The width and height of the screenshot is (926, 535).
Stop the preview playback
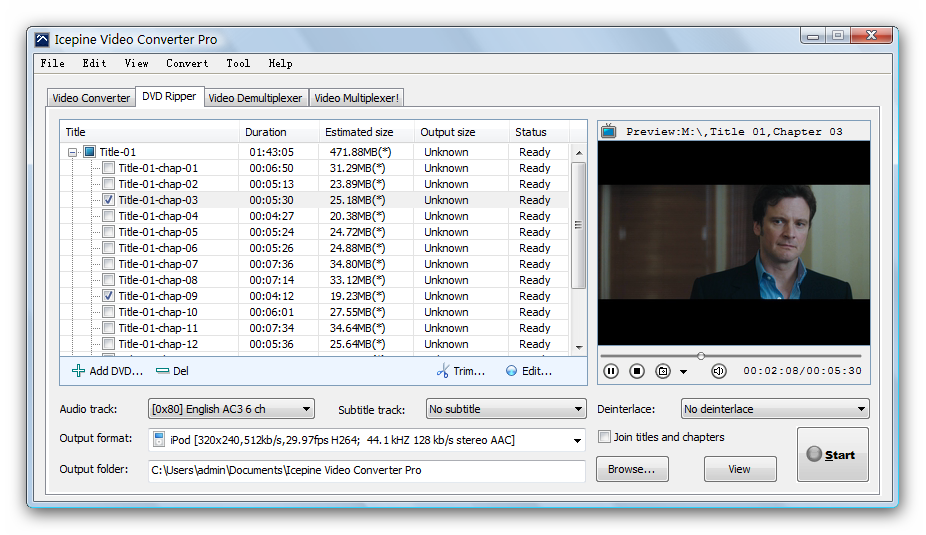point(637,371)
